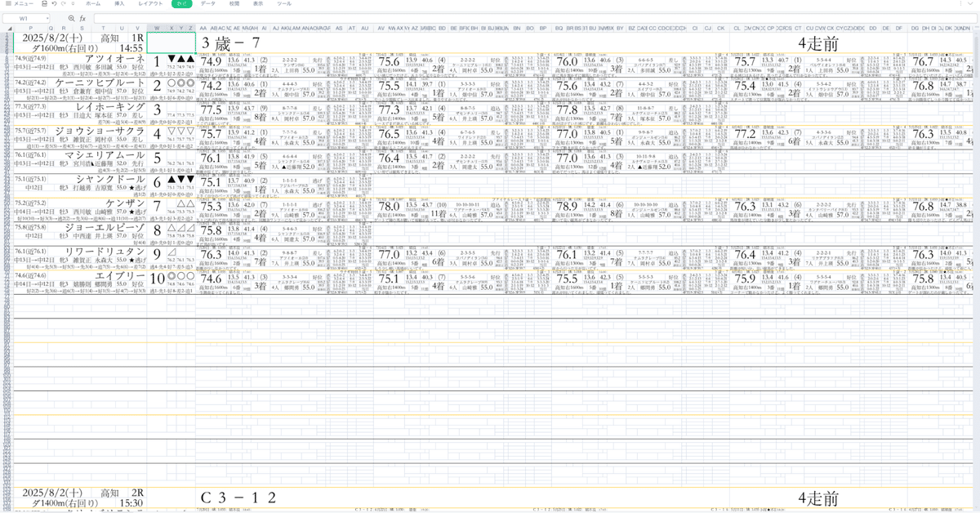Screen dimensions: 980x513
Task: Open the 校閲 ribbon tab
Action: 234,4
